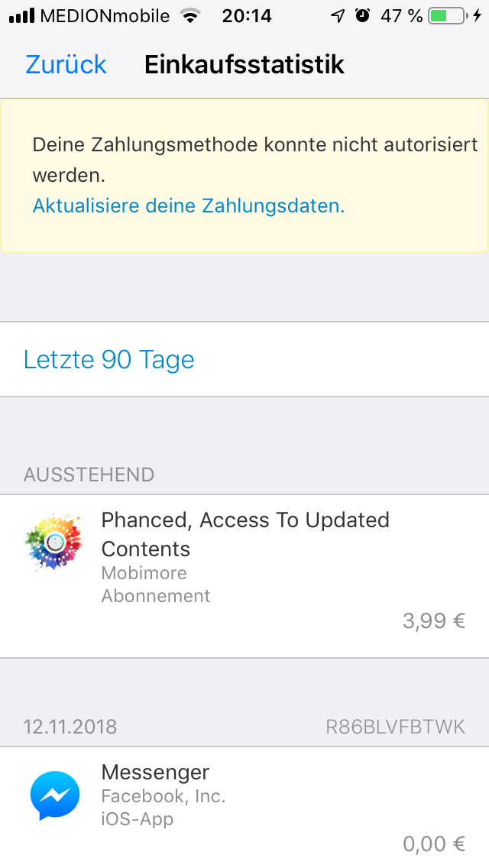489x868 pixels.
Task: Tap the location arrow status icon
Action: click(x=338, y=16)
